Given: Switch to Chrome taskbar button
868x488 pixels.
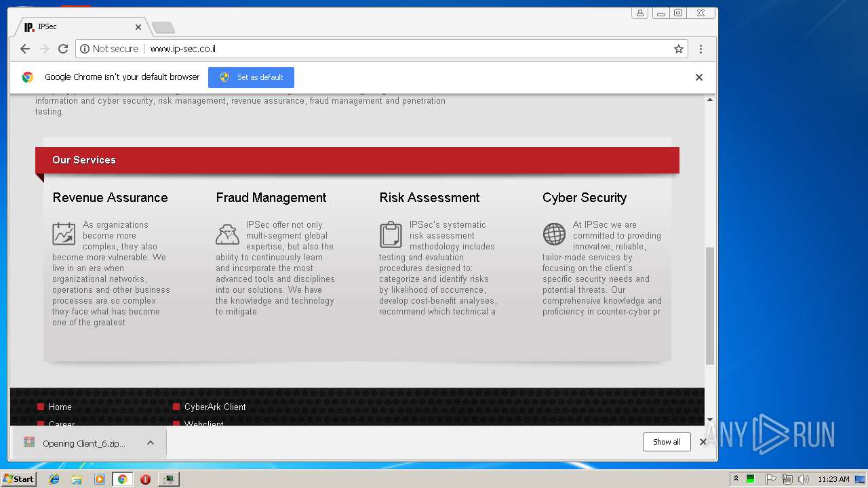Looking at the screenshot, I should (122, 479).
